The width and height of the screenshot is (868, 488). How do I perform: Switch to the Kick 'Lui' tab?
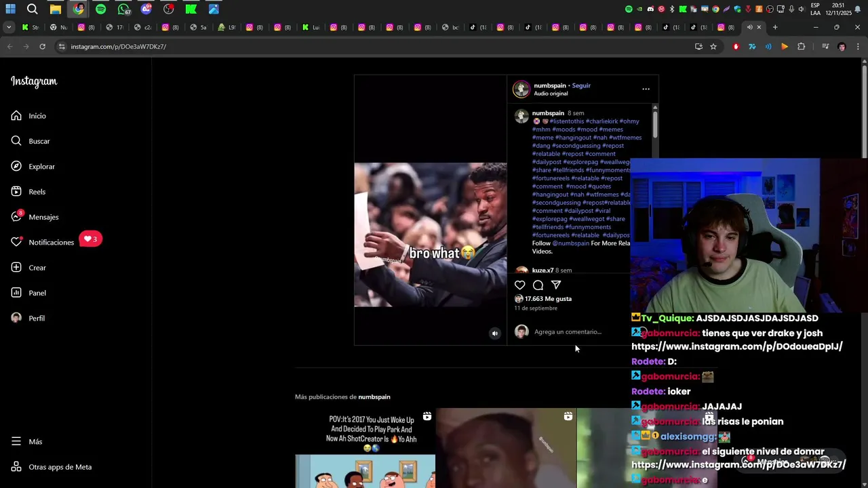pos(311,27)
